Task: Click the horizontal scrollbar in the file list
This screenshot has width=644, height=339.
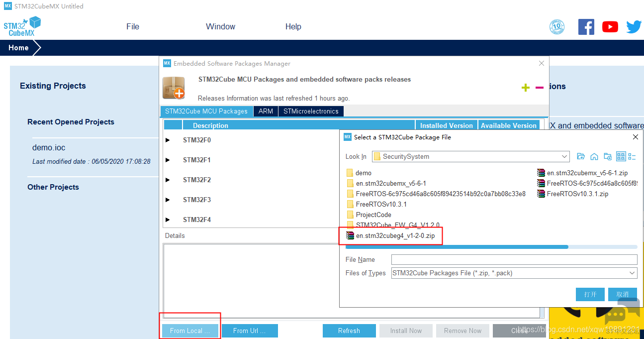Action: (457, 247)
